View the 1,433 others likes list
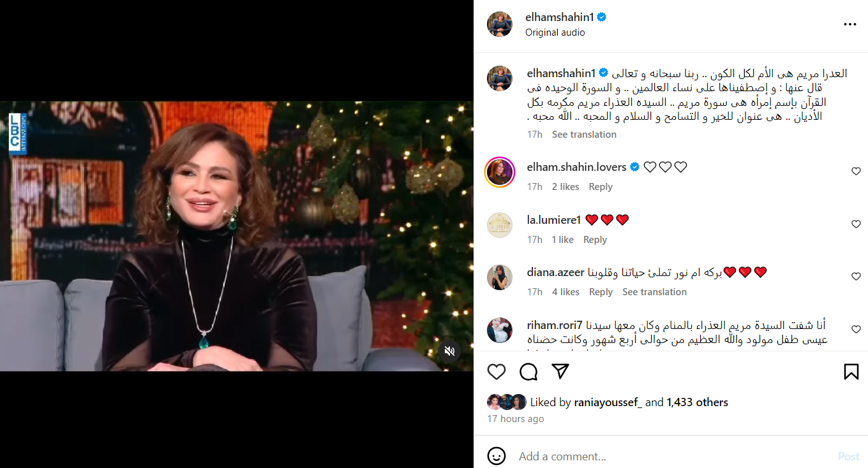 coord(698,402)
